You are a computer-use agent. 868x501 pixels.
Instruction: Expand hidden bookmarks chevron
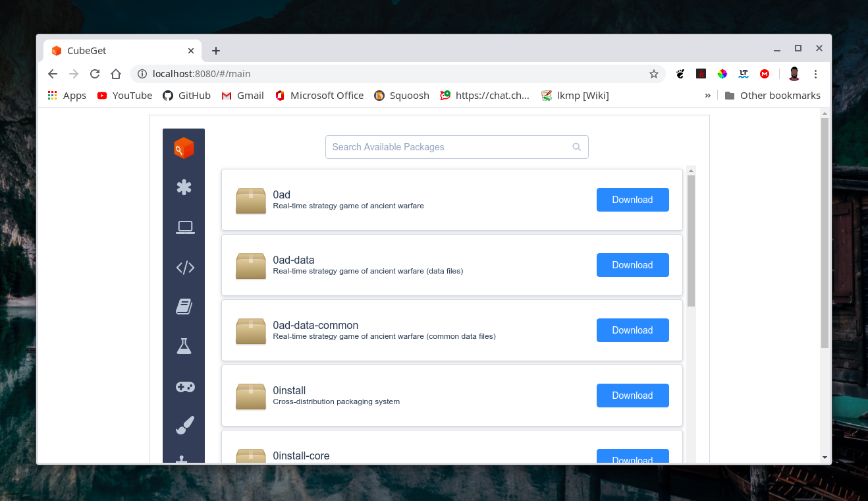[707, 96]
